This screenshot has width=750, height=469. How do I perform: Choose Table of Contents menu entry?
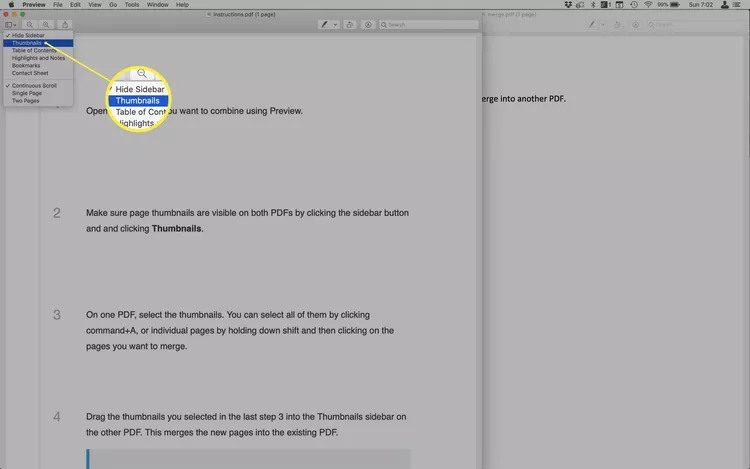coord(35,50)
